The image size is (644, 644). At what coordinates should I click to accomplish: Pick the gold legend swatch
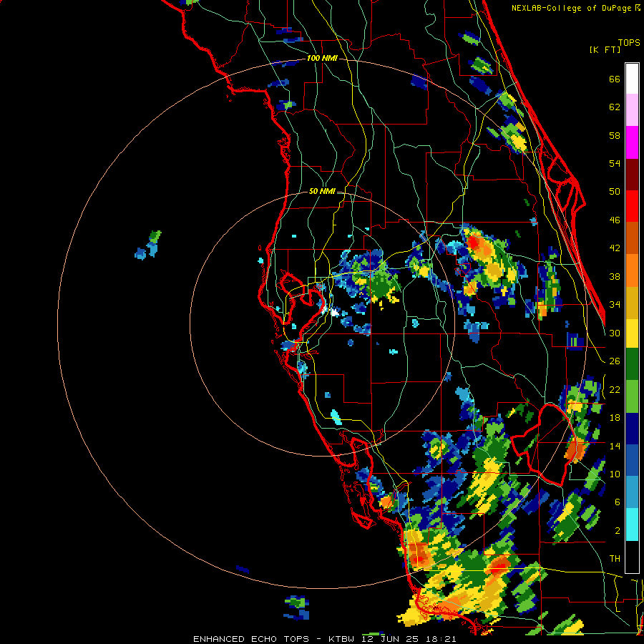point(632,303)
